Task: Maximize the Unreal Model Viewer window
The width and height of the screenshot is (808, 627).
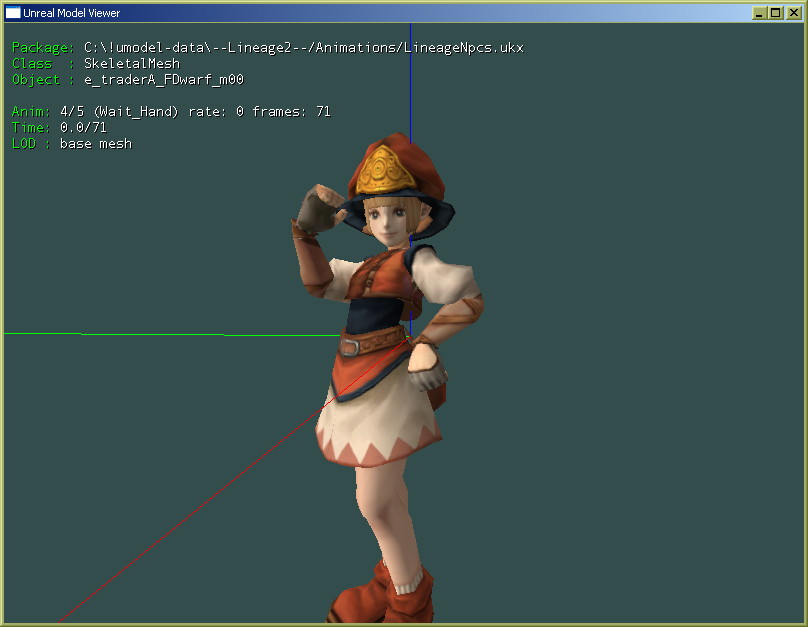Action: [776, 13]
